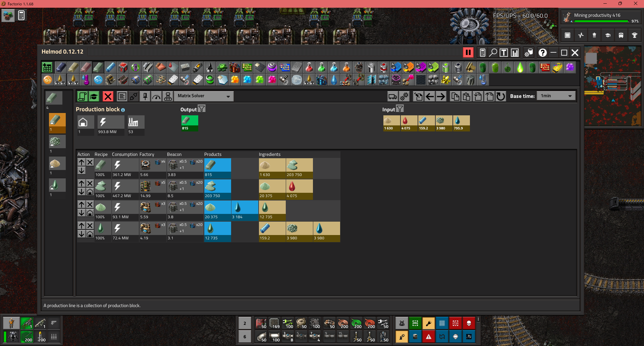Move the 361.2 MW recipe row down

[82, 171]
